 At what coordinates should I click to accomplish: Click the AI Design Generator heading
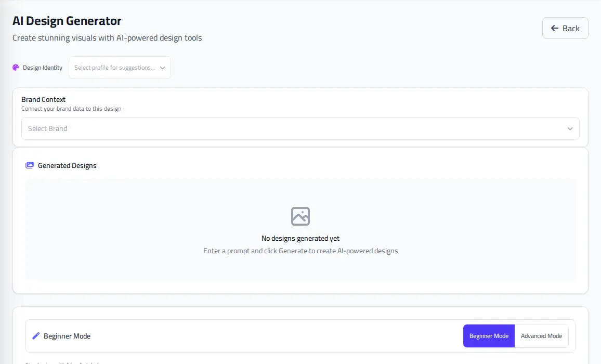[67, 21]
